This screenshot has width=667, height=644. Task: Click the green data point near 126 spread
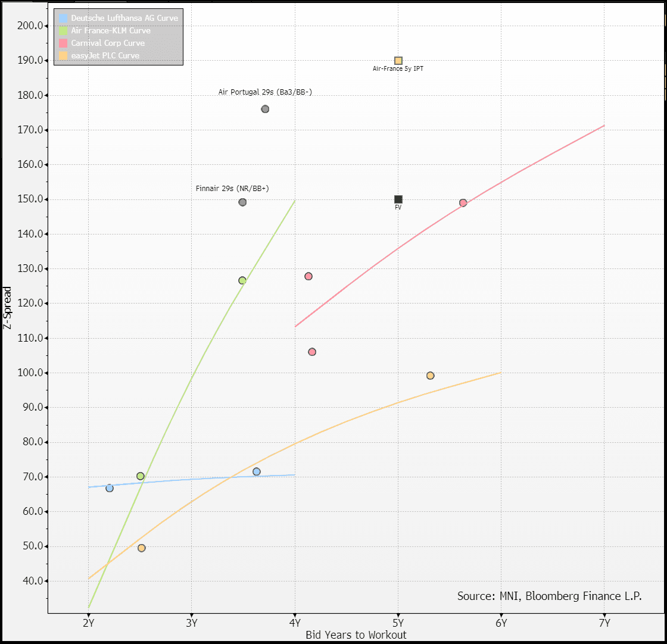click(242, 280)
